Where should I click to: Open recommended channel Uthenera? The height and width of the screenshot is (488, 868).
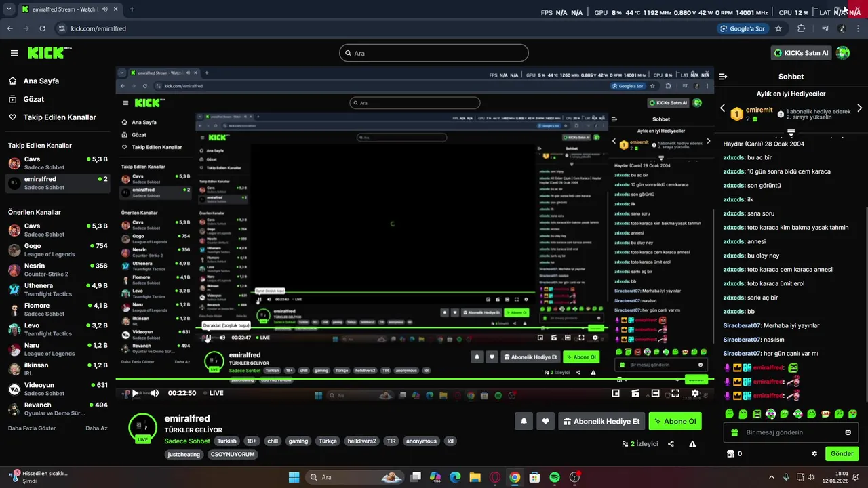(58, 289)
